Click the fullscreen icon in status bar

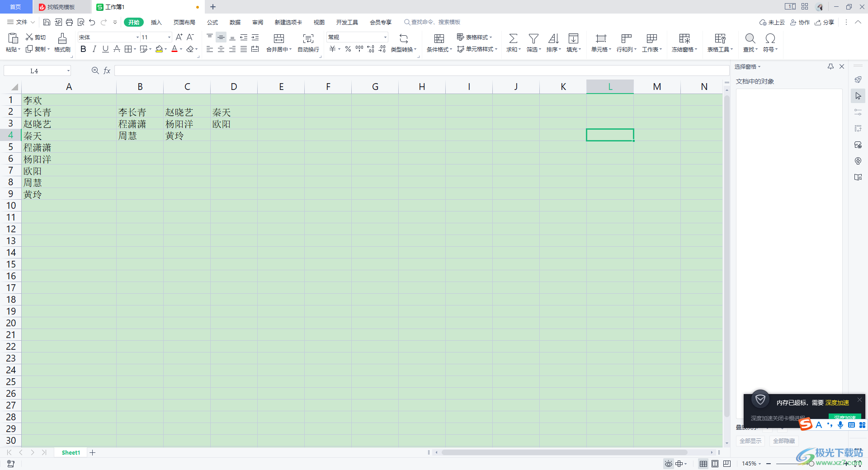[x=858, y=464]
